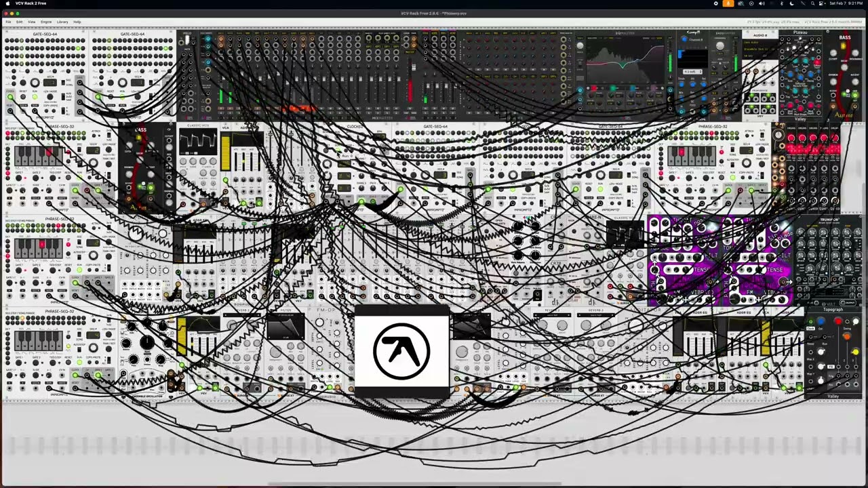This screenshot has height=488, width=868.
Task: Click Resonance knob on BASS beside Plateau
Action: pyautogui.click(x=855, y=53)
